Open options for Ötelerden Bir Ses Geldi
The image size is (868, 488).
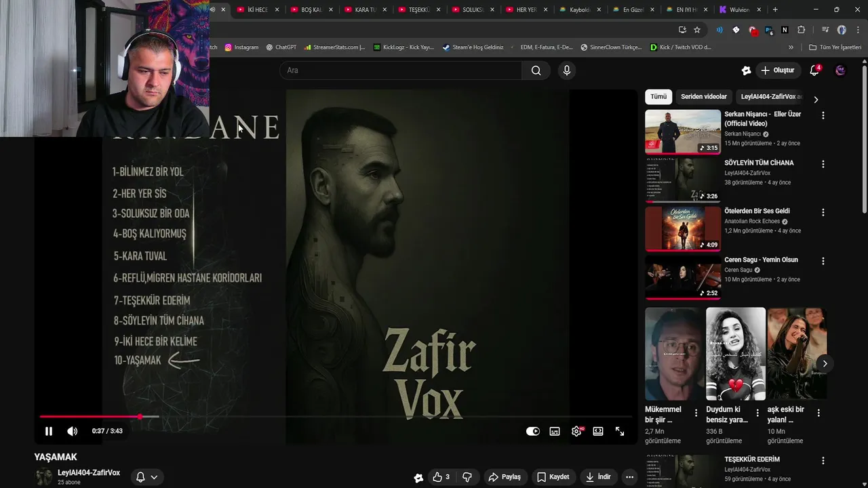click(823, 212)
